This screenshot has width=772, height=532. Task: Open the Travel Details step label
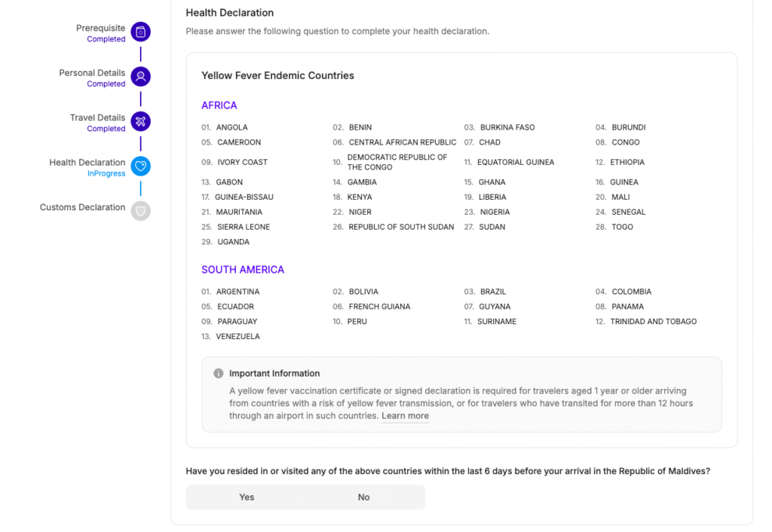(97, 118)
